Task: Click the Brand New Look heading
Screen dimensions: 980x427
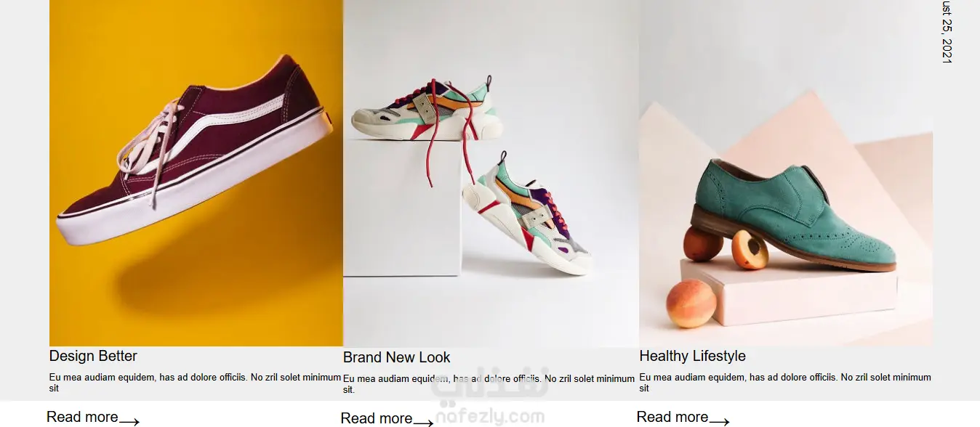Action: pyautogui.click(x=396, y=357)
